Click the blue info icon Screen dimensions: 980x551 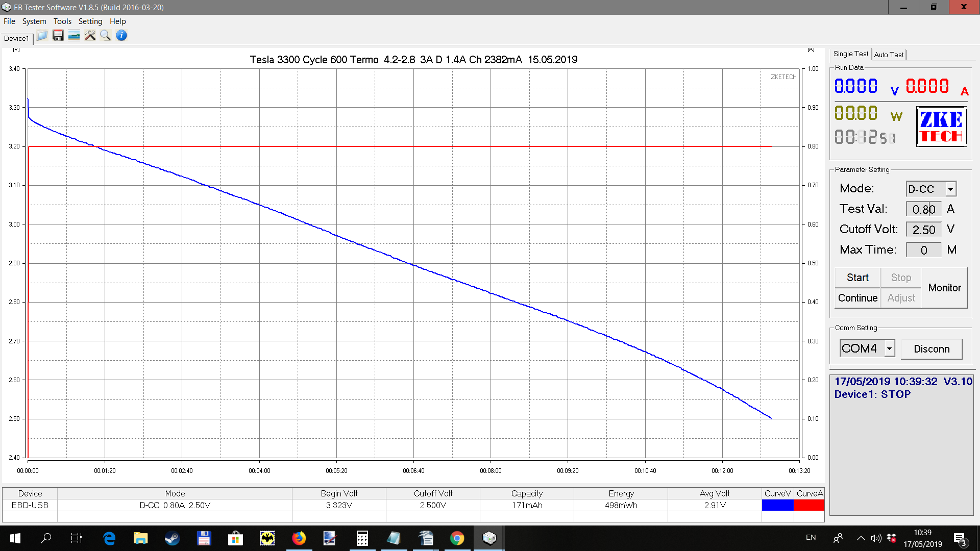click(x=121, y=36)
